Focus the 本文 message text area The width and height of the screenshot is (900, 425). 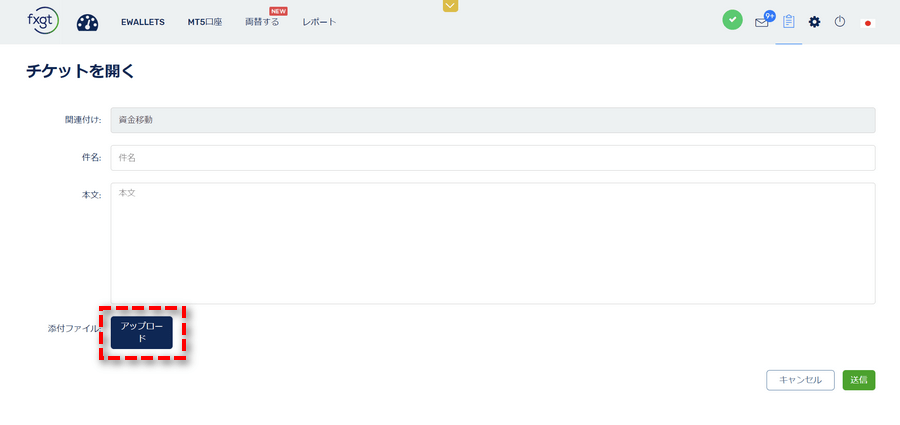493,244
